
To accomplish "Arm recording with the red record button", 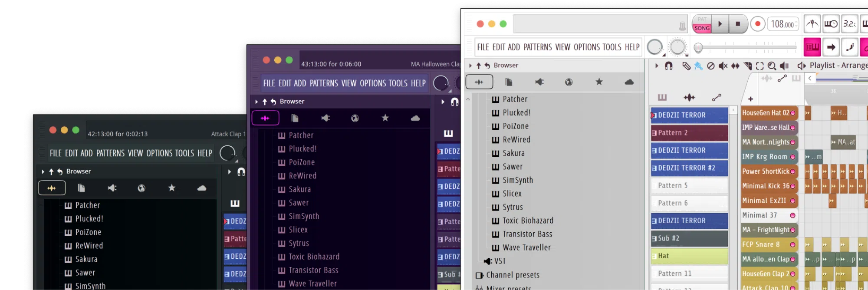I will [x=758, y=24].
